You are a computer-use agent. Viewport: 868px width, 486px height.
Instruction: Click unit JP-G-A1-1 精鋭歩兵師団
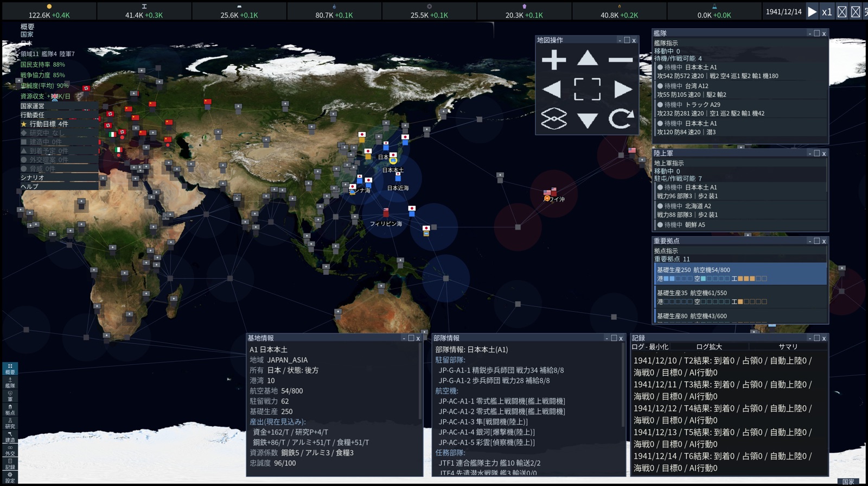(501, 370)
